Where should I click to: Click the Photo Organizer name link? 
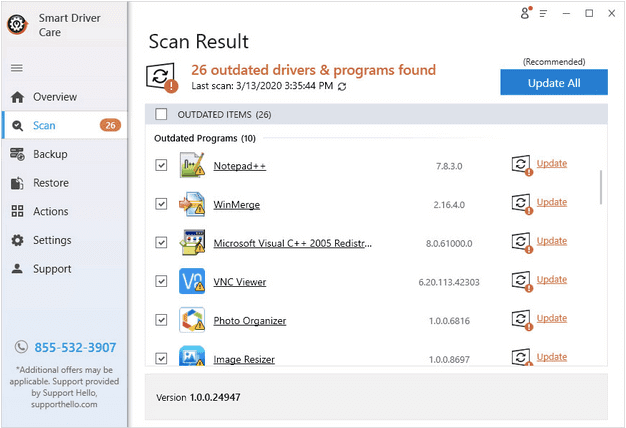(x=250, y=321)
